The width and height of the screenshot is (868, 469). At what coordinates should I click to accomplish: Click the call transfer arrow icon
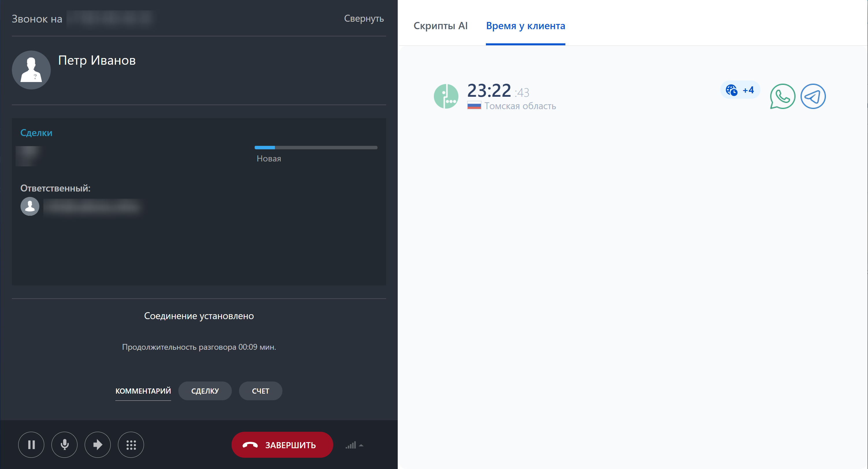pos(98,445)
